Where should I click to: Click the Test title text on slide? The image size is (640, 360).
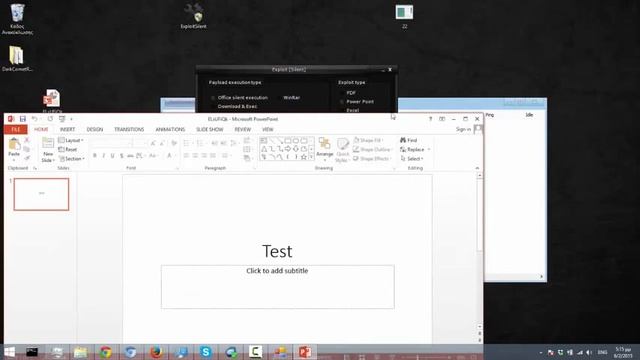click(277, 251)
